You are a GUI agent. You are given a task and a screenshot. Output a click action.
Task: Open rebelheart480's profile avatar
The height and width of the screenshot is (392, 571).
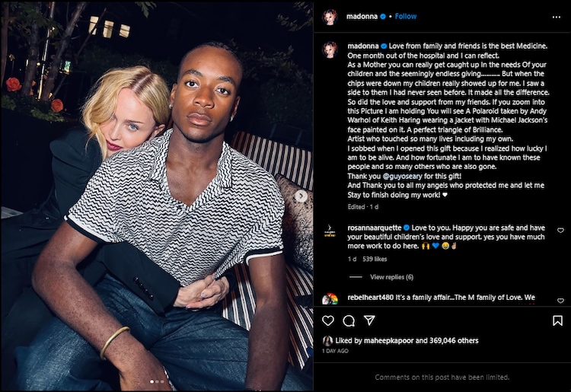330,299
